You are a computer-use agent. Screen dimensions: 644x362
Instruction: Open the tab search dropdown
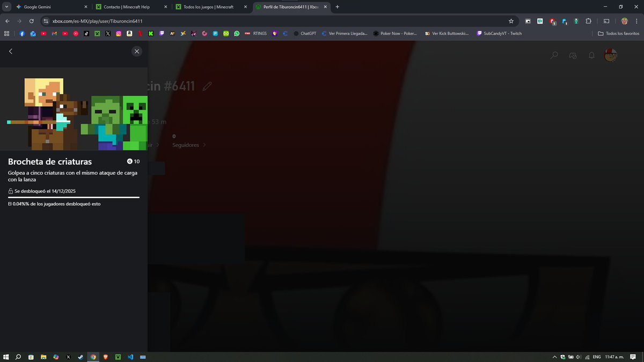coord(6,7)
